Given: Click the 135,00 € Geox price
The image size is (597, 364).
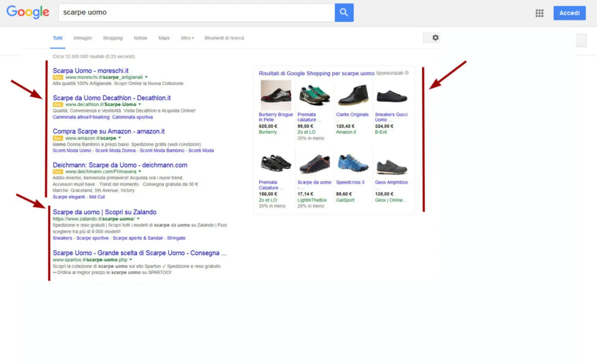Looking at the screenshot, I should coord(384,194).
